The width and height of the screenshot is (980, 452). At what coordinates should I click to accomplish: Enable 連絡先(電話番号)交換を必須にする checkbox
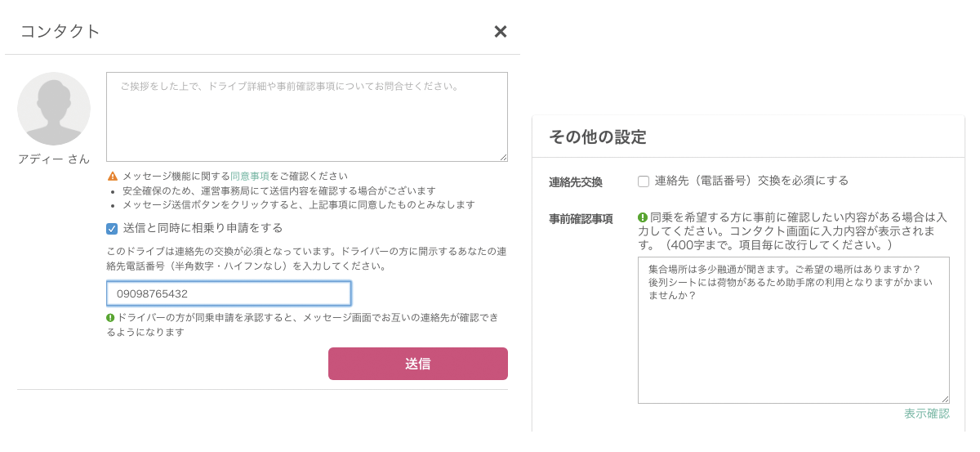pos(644,181)
